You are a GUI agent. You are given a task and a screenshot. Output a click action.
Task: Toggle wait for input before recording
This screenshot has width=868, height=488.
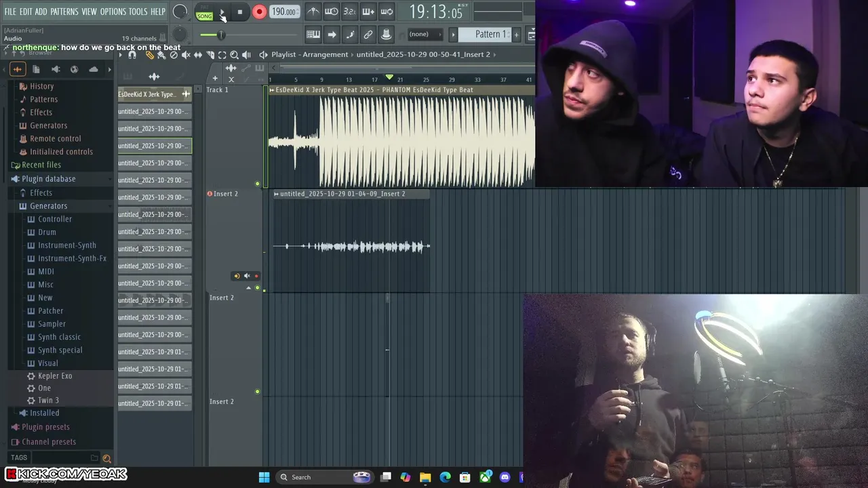(x=332, y=12)
